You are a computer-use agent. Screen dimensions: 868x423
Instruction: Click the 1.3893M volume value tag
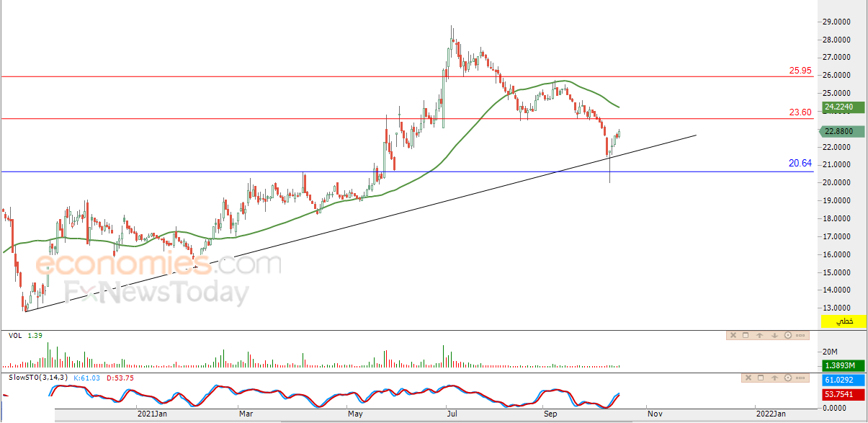[842, 366]
